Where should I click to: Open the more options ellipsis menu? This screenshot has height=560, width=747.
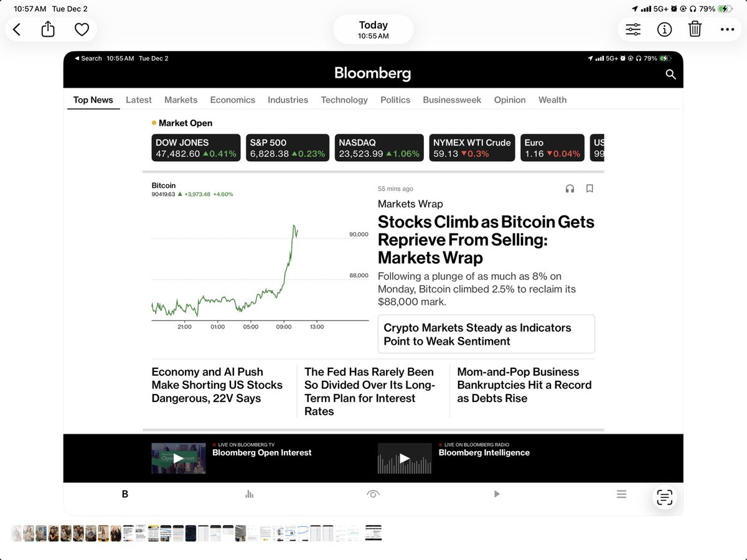(727, 29)
